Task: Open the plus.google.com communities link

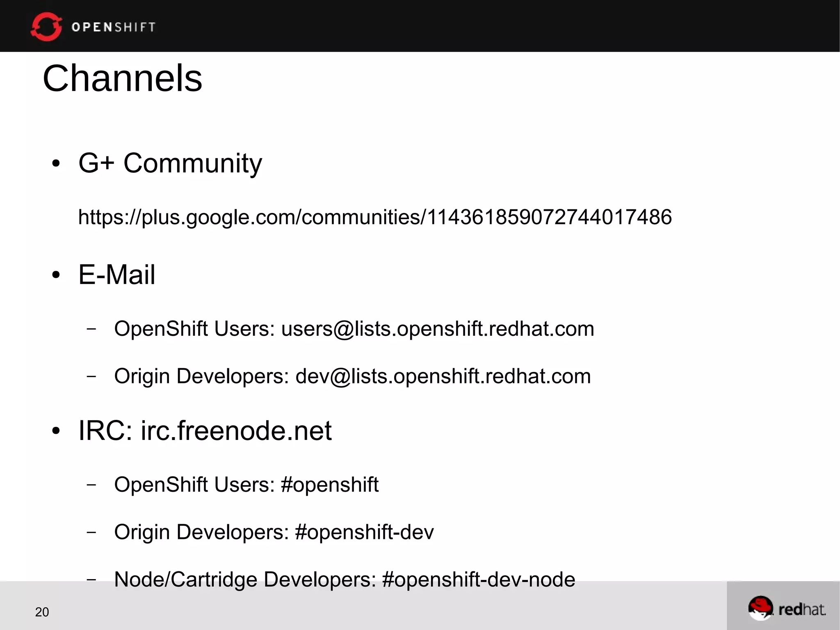Action: [x=375, y=217]
